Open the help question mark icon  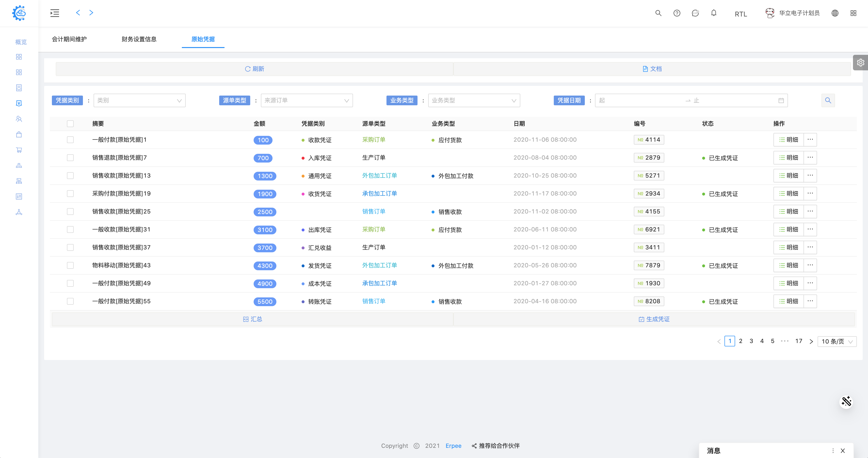click(x=677, y=13)
